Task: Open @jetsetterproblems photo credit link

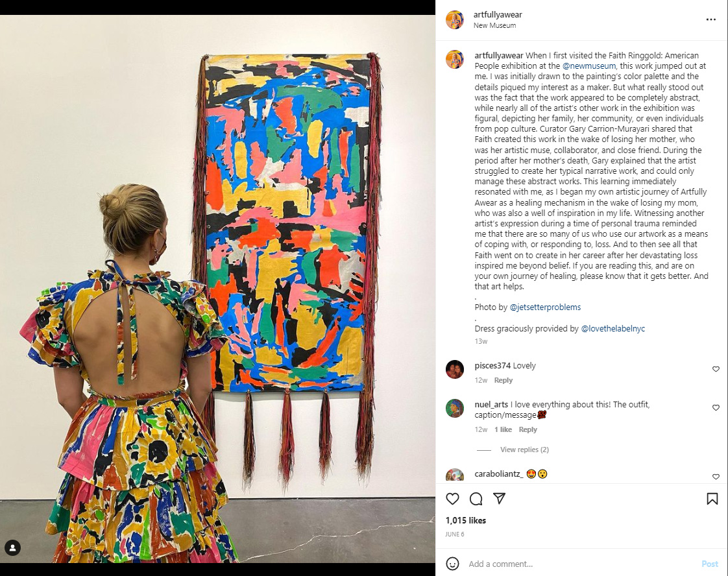Action: tap(545, 307)
